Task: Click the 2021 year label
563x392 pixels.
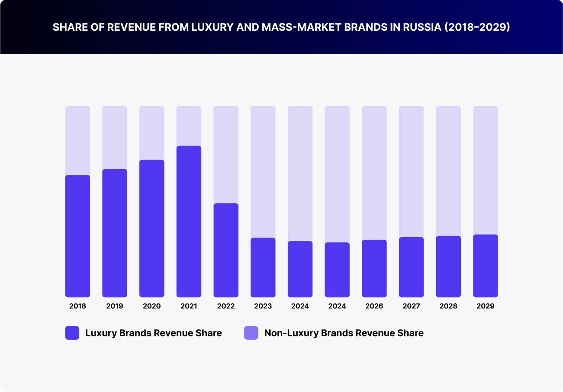Action: [189, 306]
